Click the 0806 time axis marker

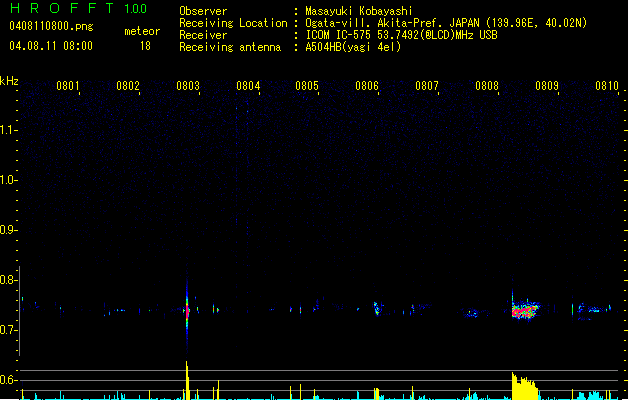(x=367, y=86)
